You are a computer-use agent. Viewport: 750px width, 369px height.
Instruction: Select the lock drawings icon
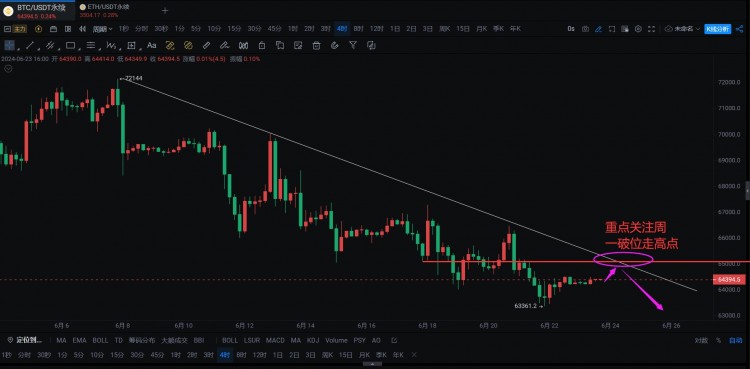tap(262, 45)
